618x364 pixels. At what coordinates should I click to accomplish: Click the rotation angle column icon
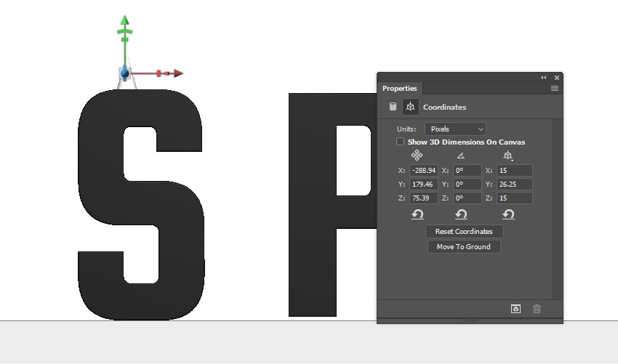(460, 155)
